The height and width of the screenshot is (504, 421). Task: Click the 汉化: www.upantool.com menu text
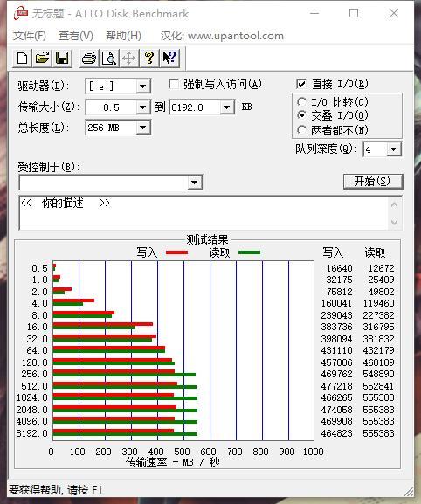click(222, 36)
